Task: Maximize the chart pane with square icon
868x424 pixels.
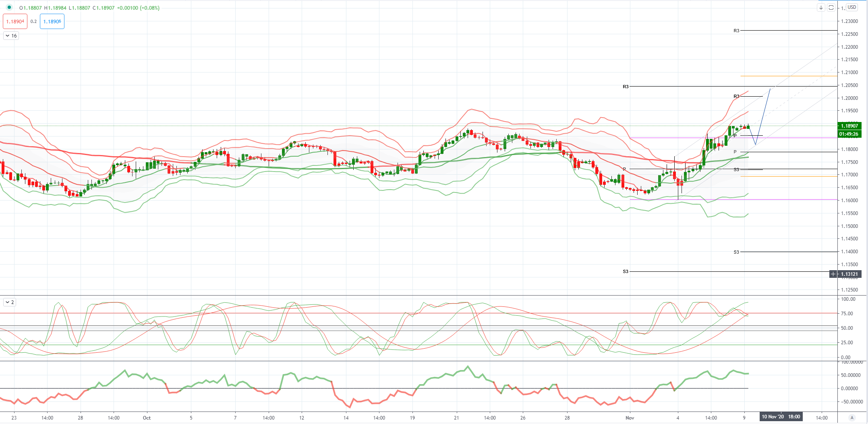Action: pyautogui.click(x=831, y=7)
